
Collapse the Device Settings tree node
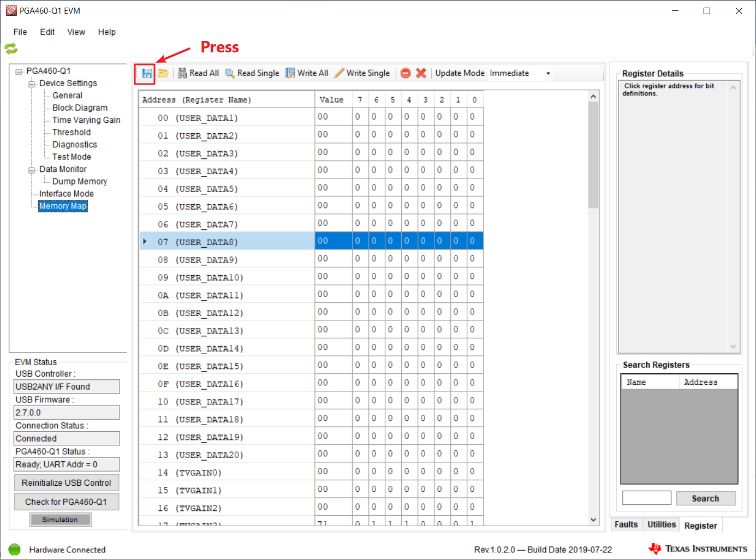click(x=32, y=84)
